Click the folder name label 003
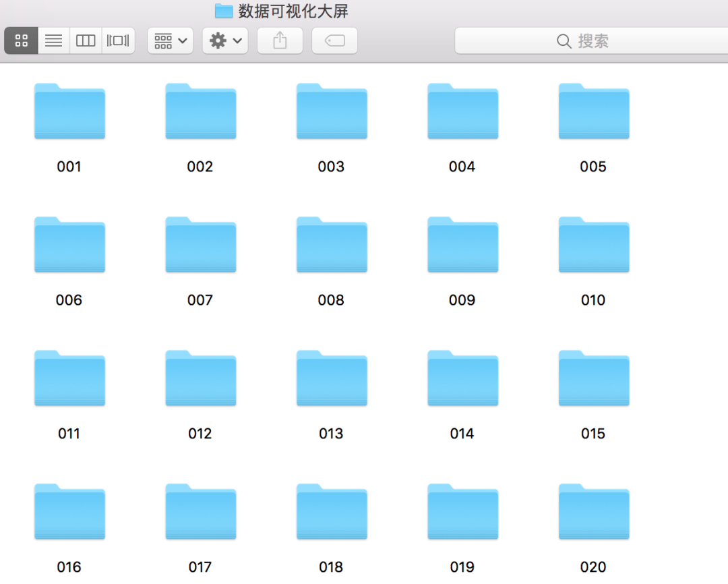 (x=331, y=167)
